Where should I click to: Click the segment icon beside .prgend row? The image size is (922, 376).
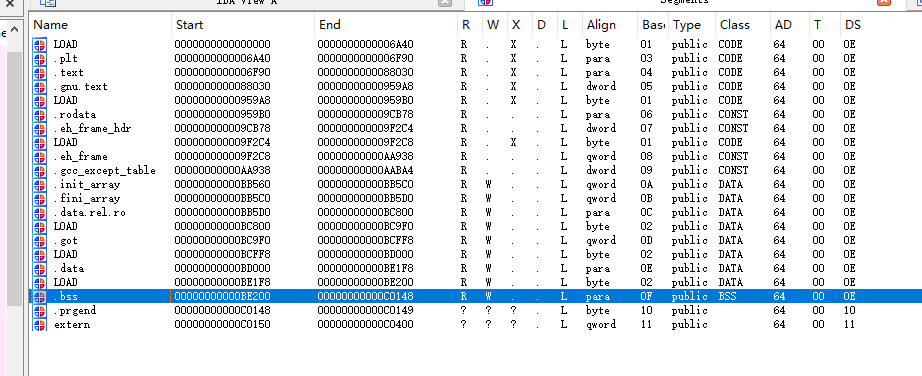pos(39,310)
